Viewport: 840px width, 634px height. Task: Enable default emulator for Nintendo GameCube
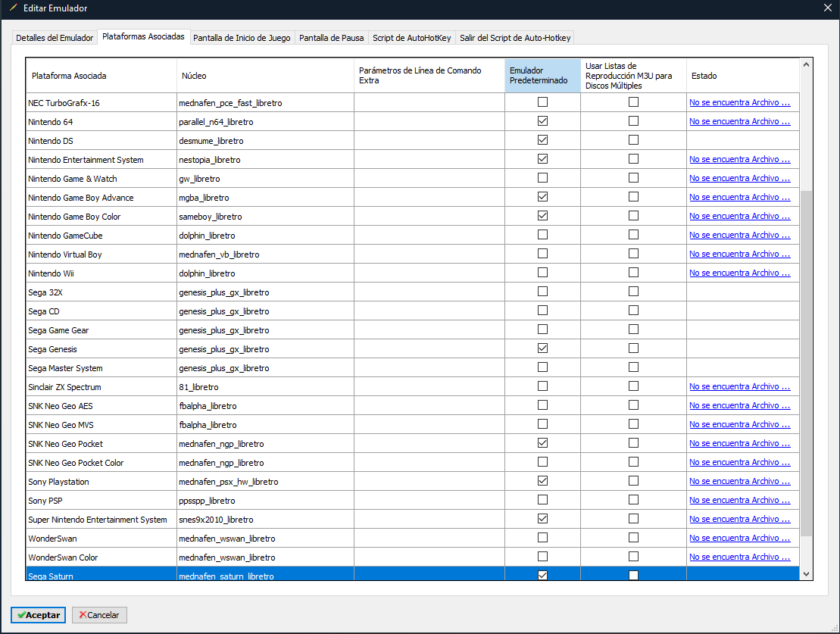point(542,235)
